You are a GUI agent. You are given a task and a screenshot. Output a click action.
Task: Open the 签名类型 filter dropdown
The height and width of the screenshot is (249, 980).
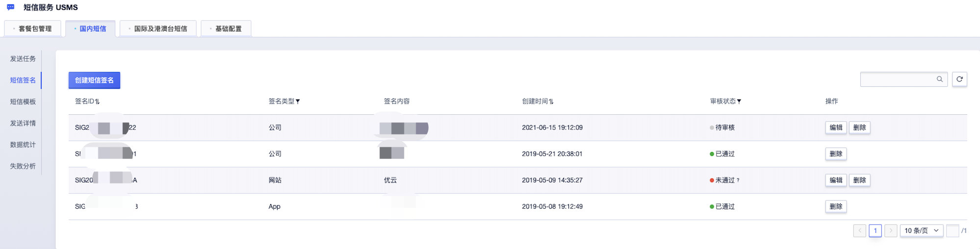point(298,101)
